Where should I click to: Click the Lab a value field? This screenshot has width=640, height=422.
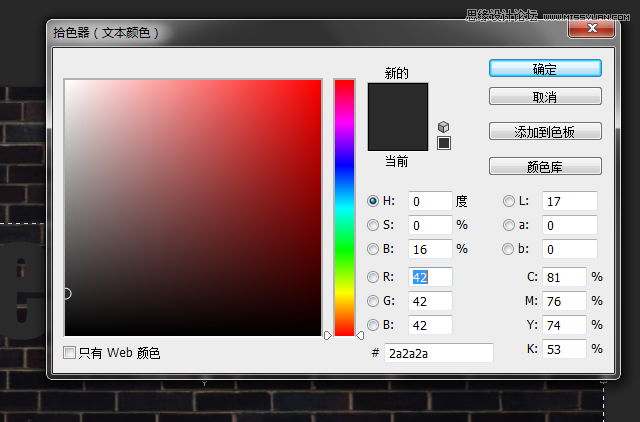tap(570, 225)
